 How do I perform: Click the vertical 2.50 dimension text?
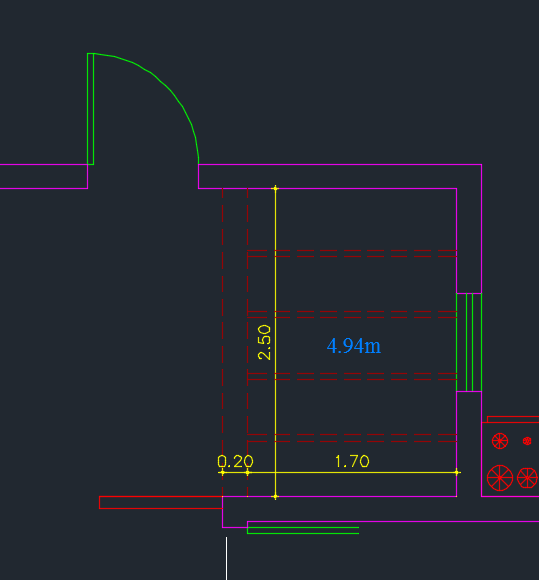(x=264, y=342)
